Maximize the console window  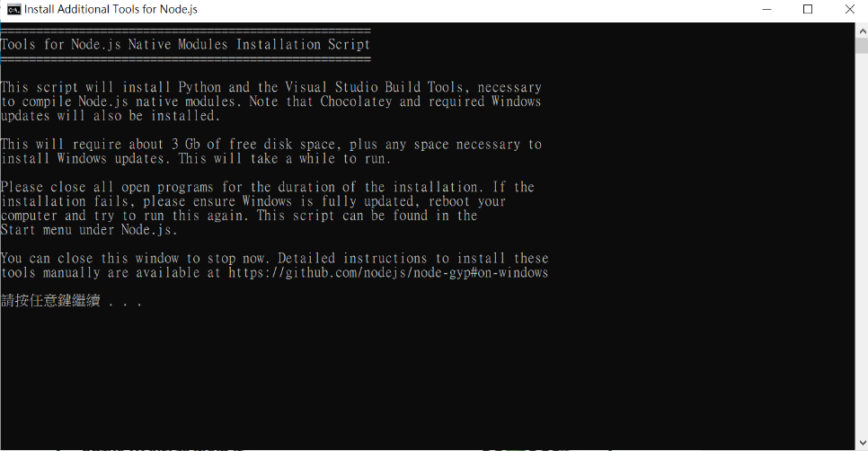coord(808,9)
